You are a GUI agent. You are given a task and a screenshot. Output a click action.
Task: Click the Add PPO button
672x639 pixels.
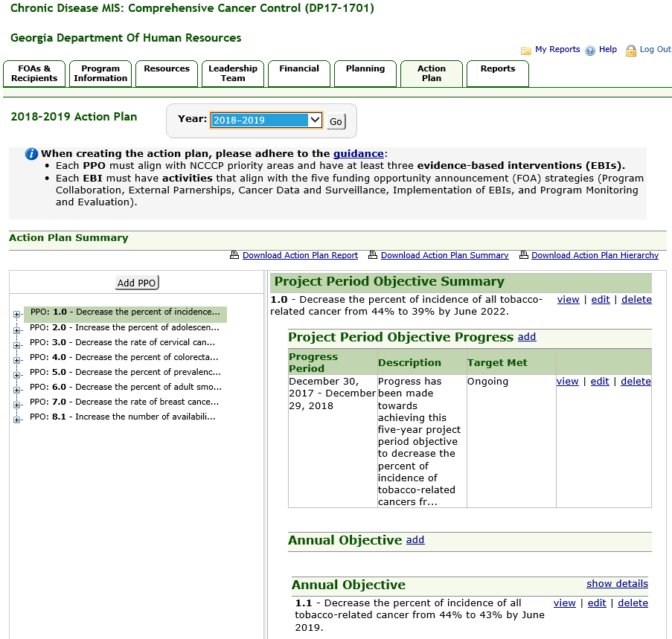pyautogui.click(x=137, y=283)
